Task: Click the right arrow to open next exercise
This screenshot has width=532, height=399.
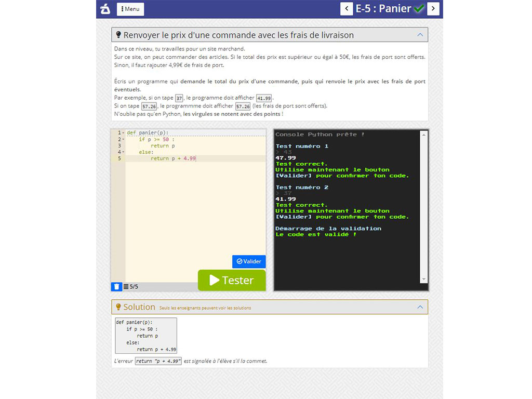Action: click(x=433, y=8)
